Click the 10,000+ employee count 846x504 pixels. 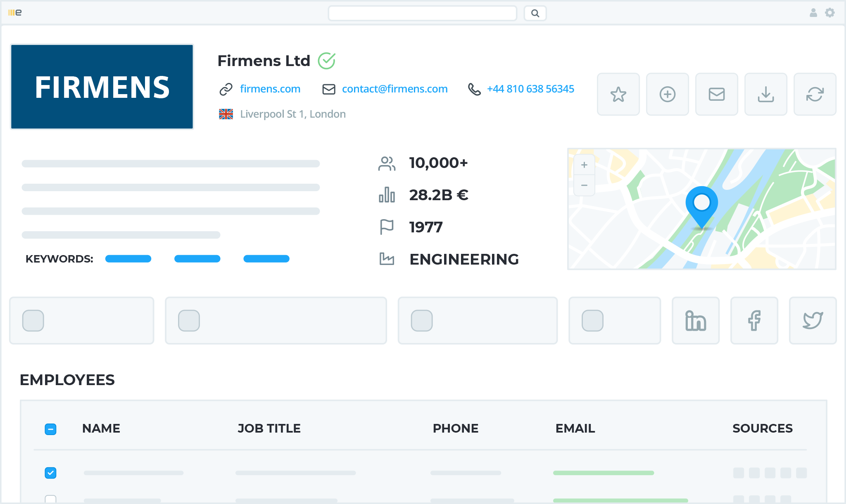coord(438,163)
